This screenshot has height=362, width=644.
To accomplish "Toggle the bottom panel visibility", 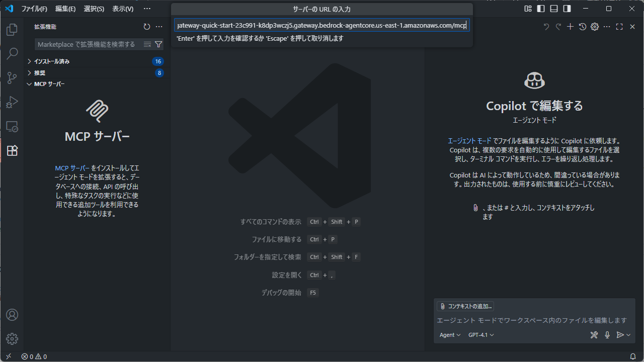I will pos(554,9).
